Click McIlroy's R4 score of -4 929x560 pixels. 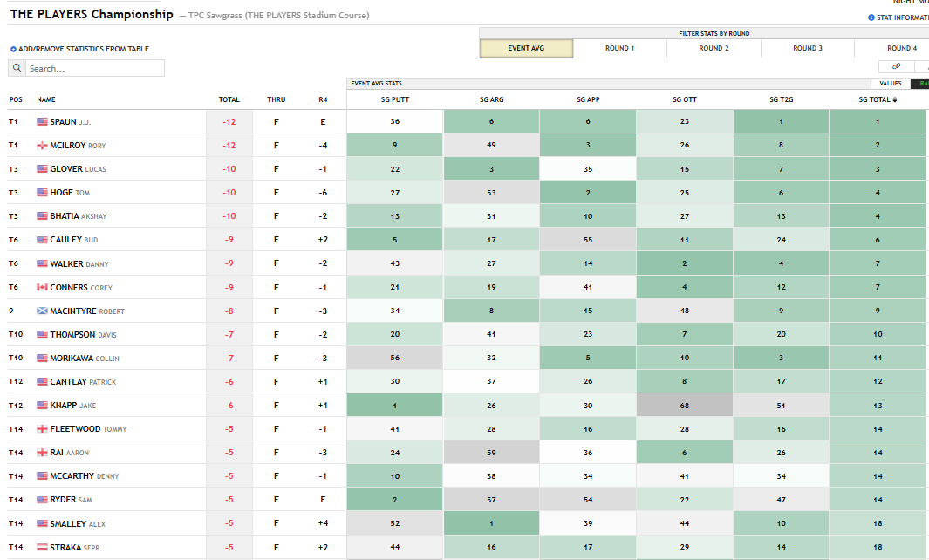tap(323, 145)
